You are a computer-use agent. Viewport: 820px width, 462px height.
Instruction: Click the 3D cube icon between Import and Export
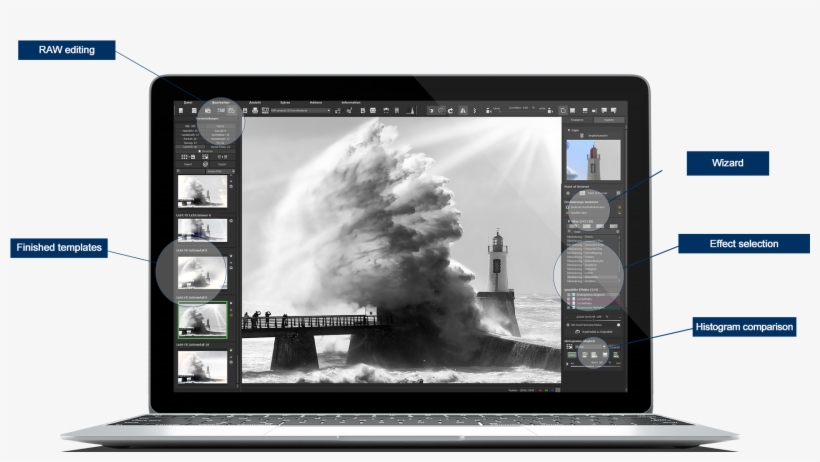click(206, 164)
